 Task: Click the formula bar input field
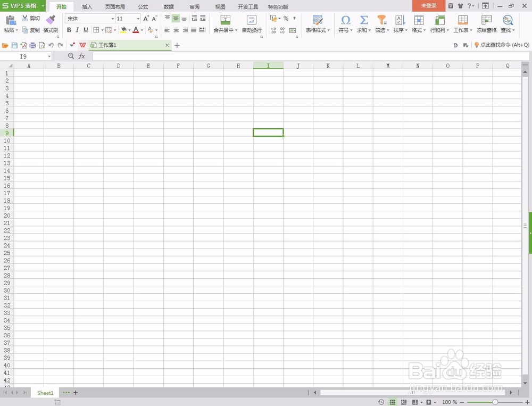(311, 56)
